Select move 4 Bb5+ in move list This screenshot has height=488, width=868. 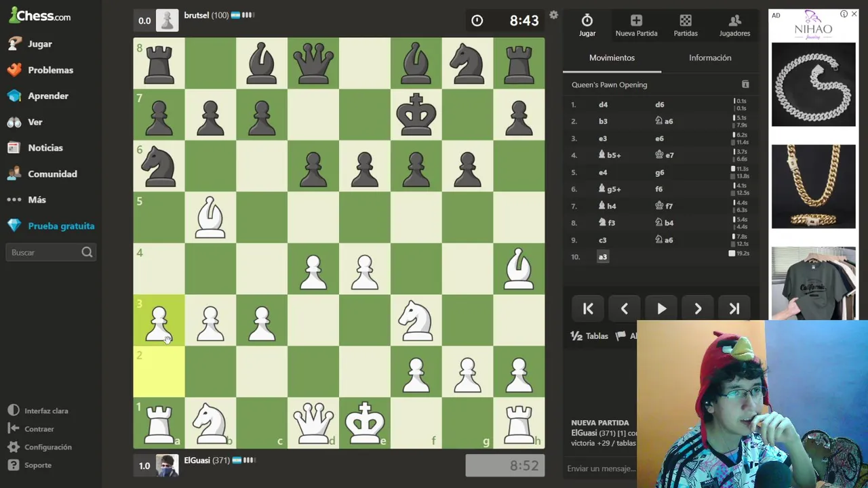pyautogui.click(x=610, y=155)
